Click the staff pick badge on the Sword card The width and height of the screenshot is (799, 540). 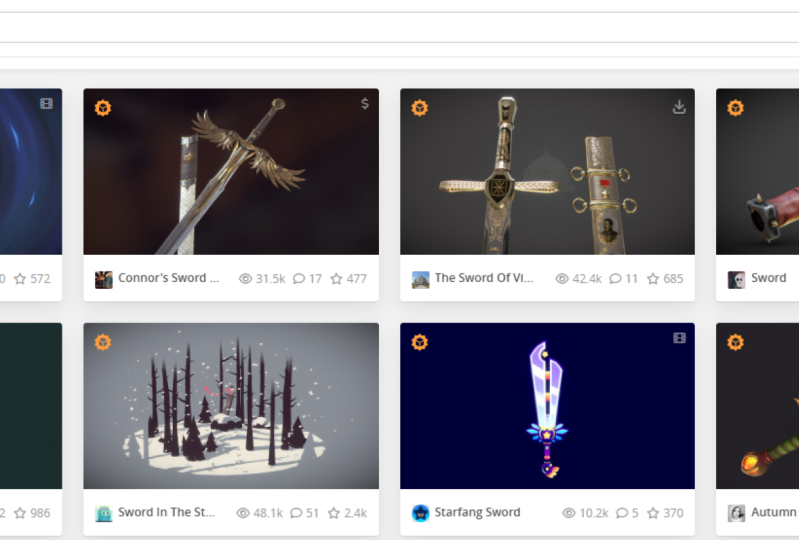(736, 108)
